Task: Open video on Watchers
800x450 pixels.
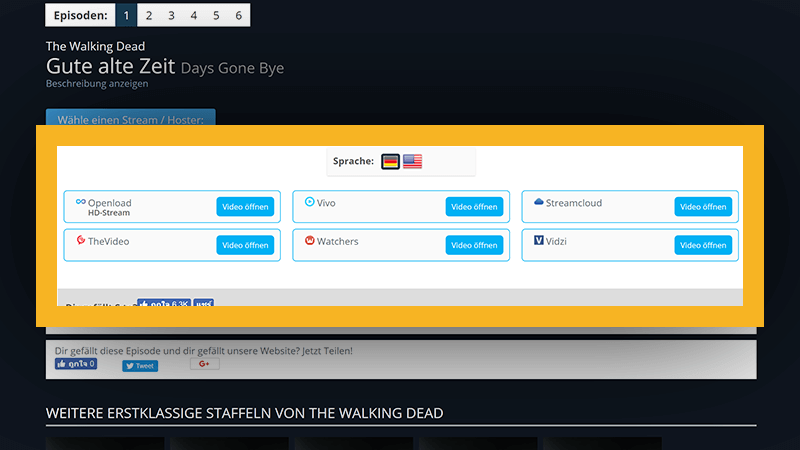Action: [x=474, y=245]
